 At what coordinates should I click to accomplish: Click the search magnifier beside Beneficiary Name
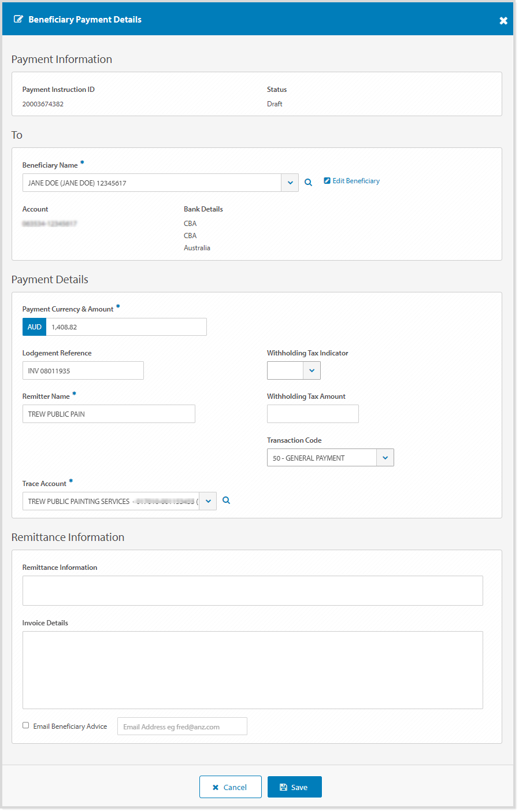pyautogui.click(x=308, y=182)
